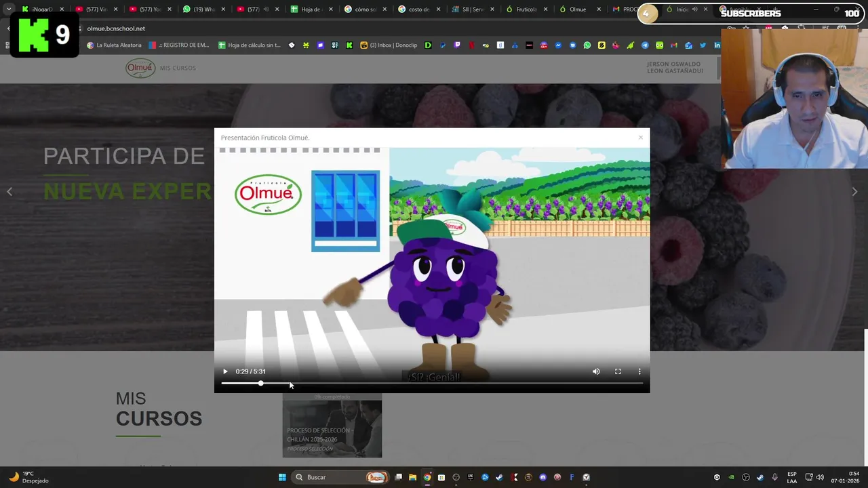Open the Windows Start menu
The width and height of the screenshot is (868, 488).
point(282,477)
